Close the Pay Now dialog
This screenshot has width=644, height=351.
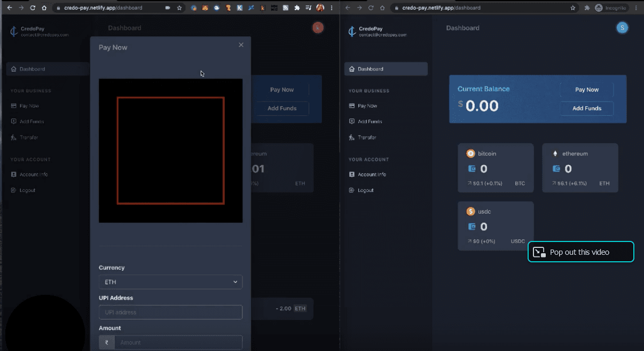click(x=241, y=45)
